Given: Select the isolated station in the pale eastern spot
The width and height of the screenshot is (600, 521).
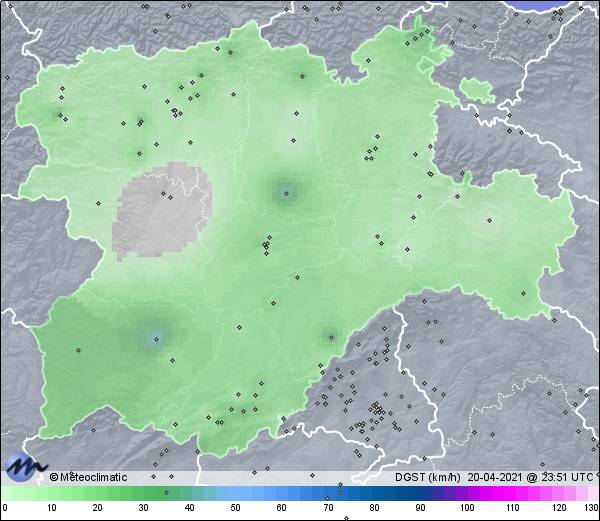Looking at the screenshot, I should coord(489,220).
